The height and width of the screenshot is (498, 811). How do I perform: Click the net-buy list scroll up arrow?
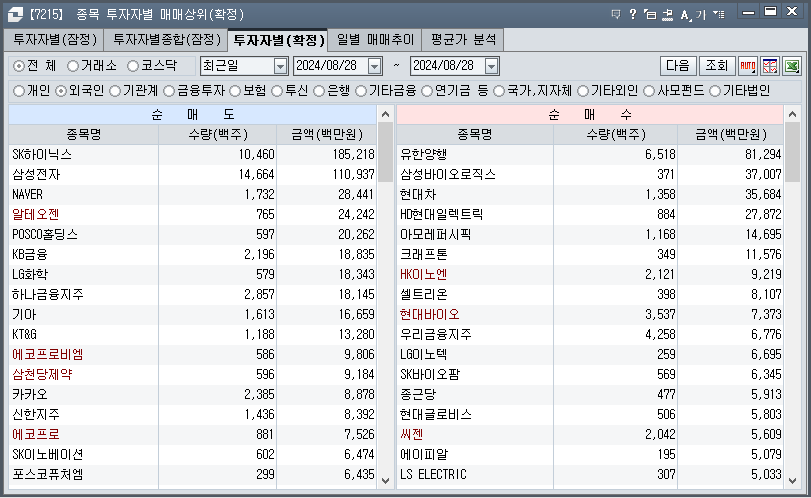click(x=792, y=114)
